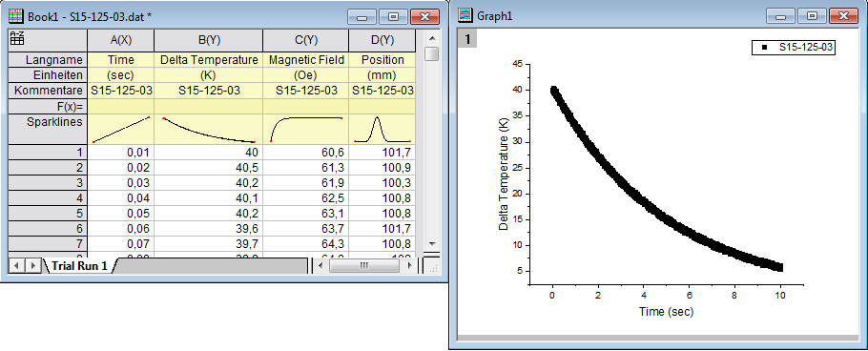The image size is (868, 351).
Task: Select the F(x)= row label
Action: (x=48, y=106)
